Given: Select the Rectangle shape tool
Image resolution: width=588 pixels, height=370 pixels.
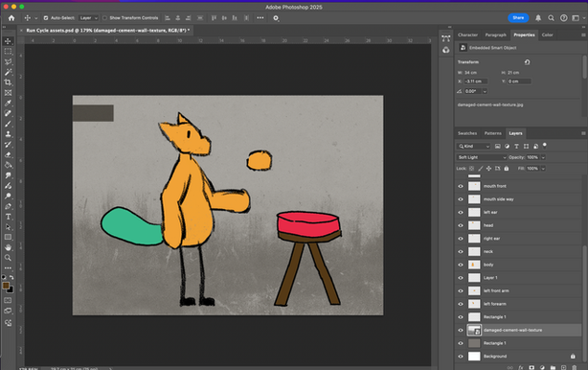Looking at the screenshot, I should (x=8, y=237).
